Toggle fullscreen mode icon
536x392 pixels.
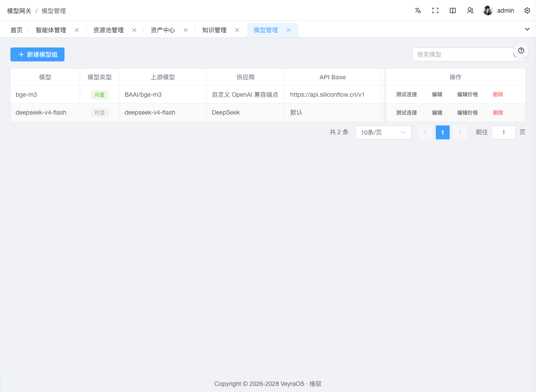(435, 10)
